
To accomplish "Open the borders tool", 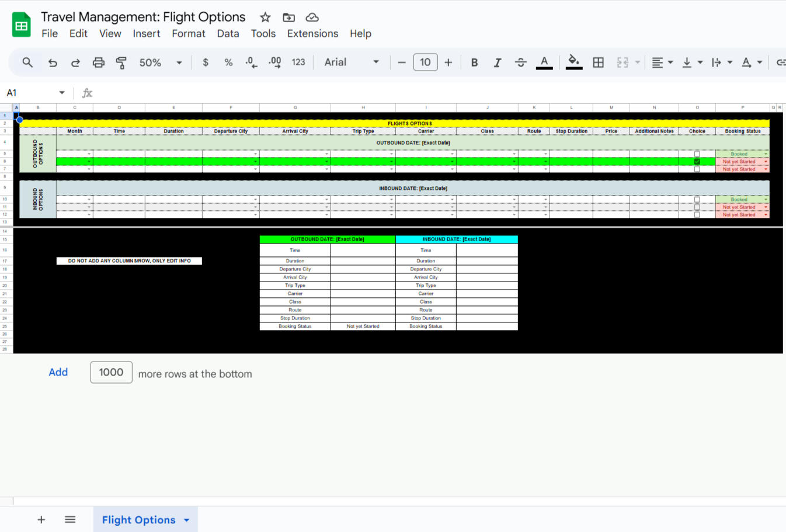I will pos(598,62).
